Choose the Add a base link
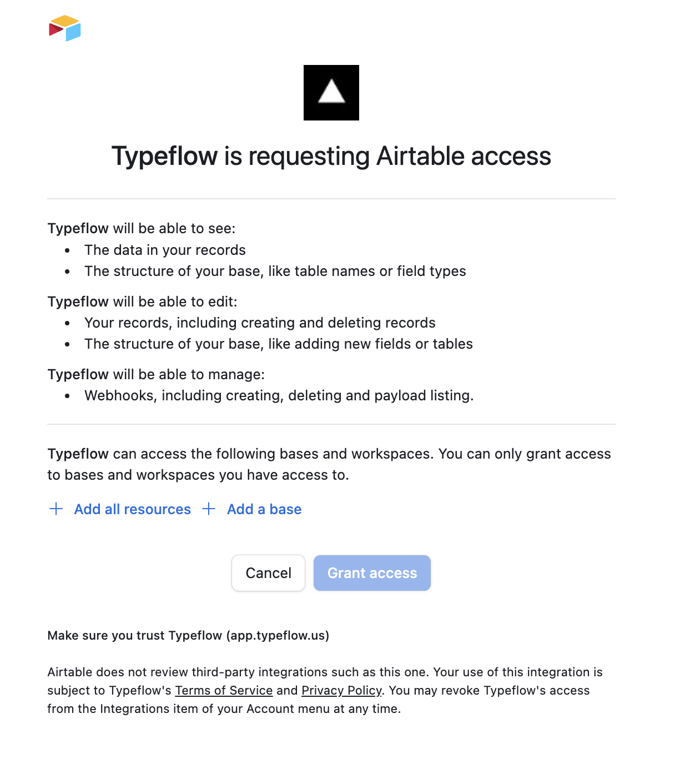Viewport: 685px width, 784px height. click(264, 509)
